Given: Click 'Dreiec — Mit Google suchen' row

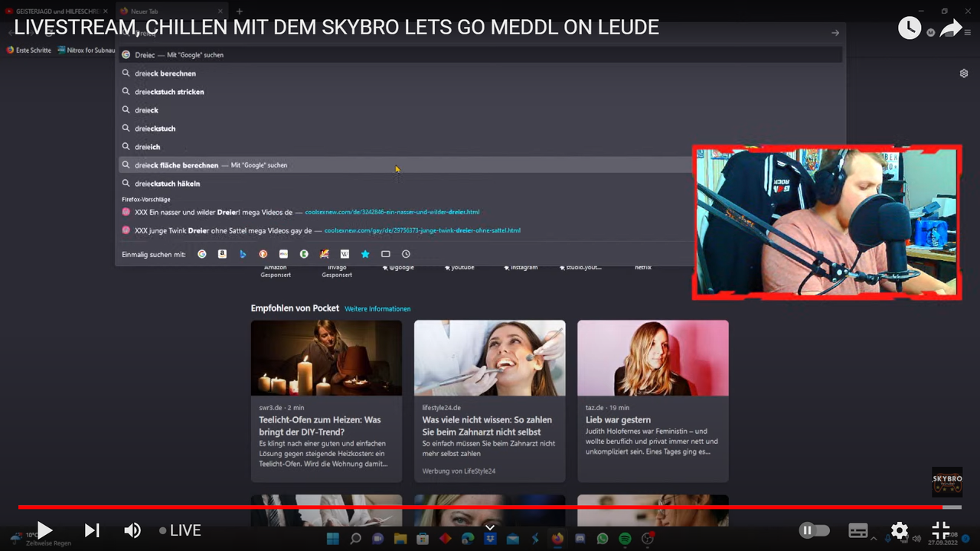Looking at the screenshot, I should point(481,55).
